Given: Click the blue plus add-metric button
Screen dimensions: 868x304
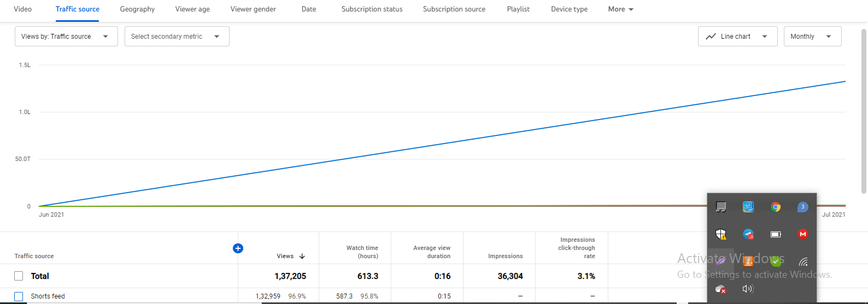Looking at the screenshot, I should [x=238, y=248].
